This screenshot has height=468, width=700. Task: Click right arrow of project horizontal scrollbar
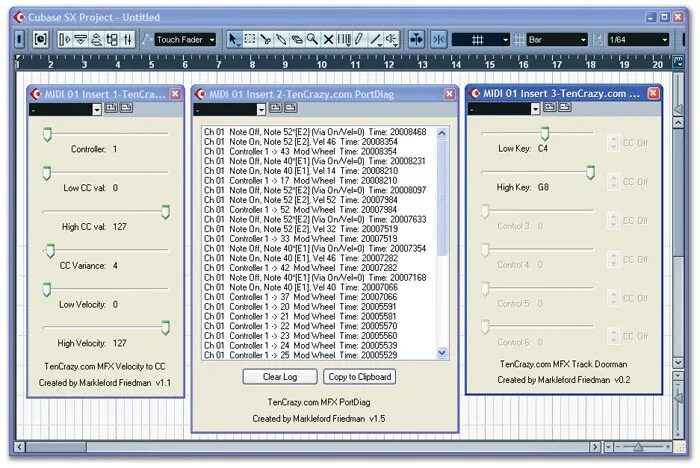pos(595,447)
